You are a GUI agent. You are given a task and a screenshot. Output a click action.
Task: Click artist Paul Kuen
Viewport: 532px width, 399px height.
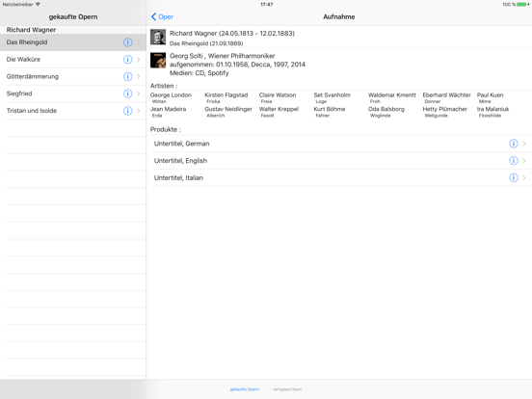click(x=490, y=95)
